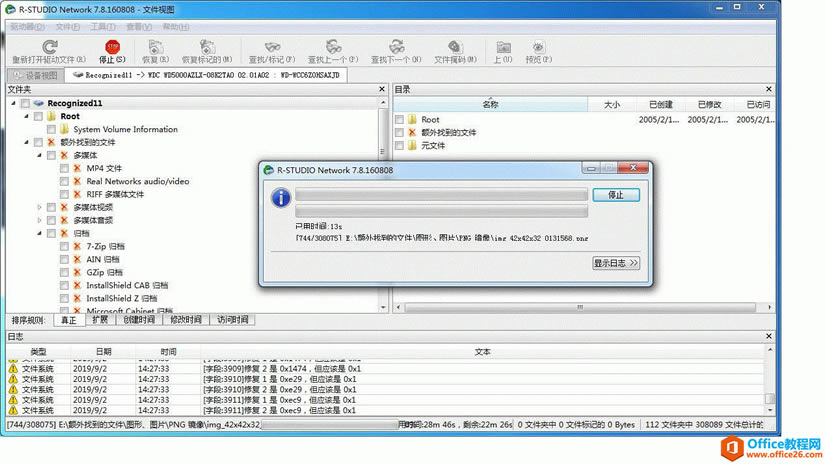Tick the 元文件 checkbox in the 目录 list

[399, 145]
